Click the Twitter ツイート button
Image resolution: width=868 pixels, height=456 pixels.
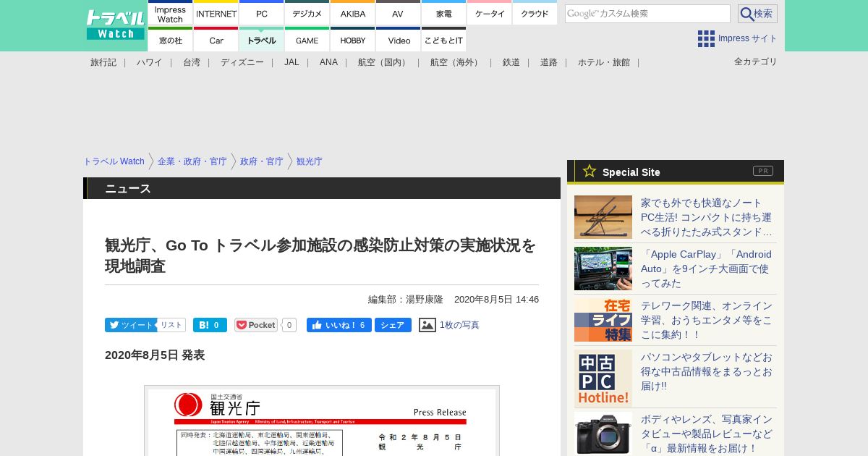pos(130,325)
